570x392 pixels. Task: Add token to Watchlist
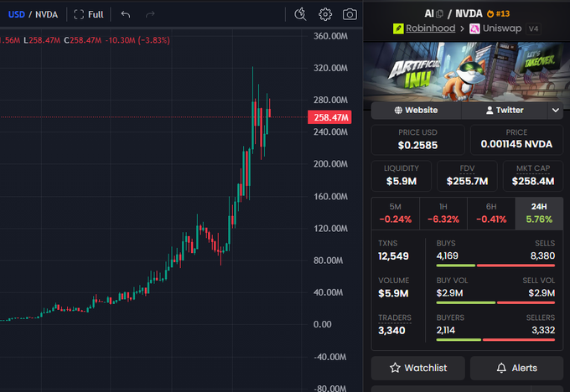click(x=418, y=368)
